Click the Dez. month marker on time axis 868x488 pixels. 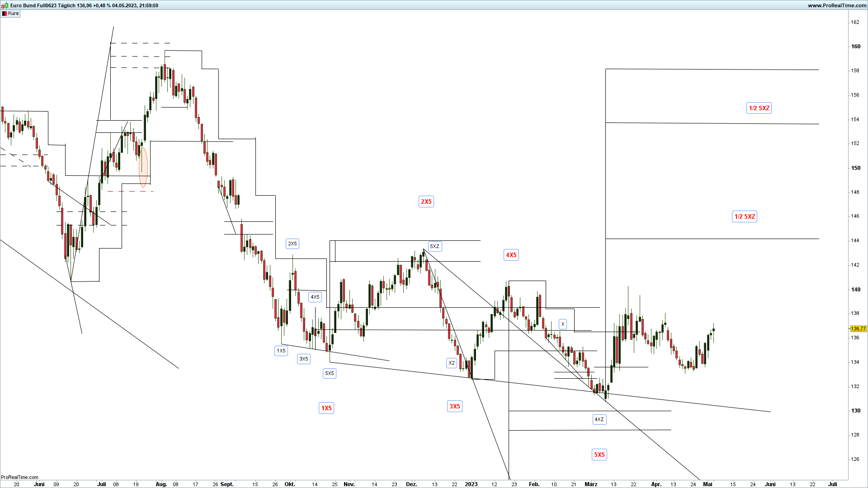(411, 484)
